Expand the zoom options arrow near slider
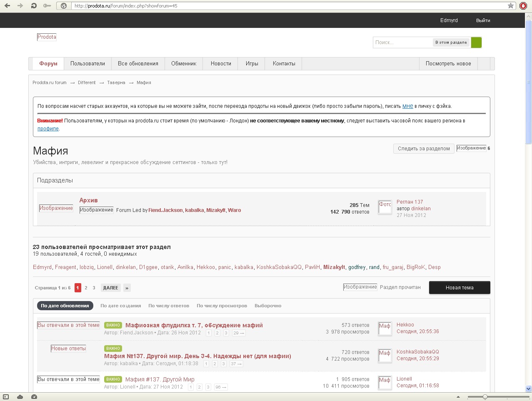 pyautogui.click(x=458, y=397)
